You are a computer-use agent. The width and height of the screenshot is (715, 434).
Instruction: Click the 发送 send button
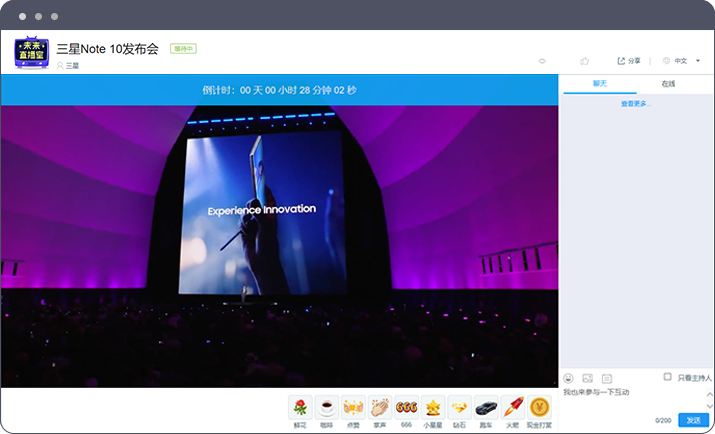tap(693, 420)
